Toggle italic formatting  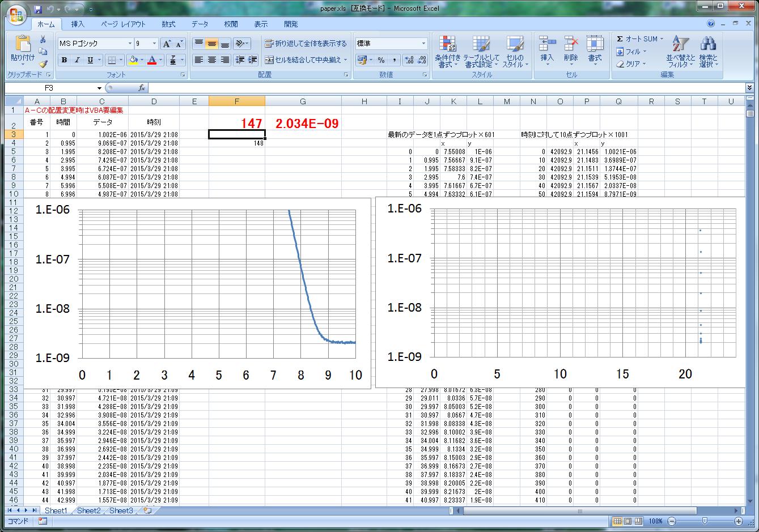click(77, 60)
